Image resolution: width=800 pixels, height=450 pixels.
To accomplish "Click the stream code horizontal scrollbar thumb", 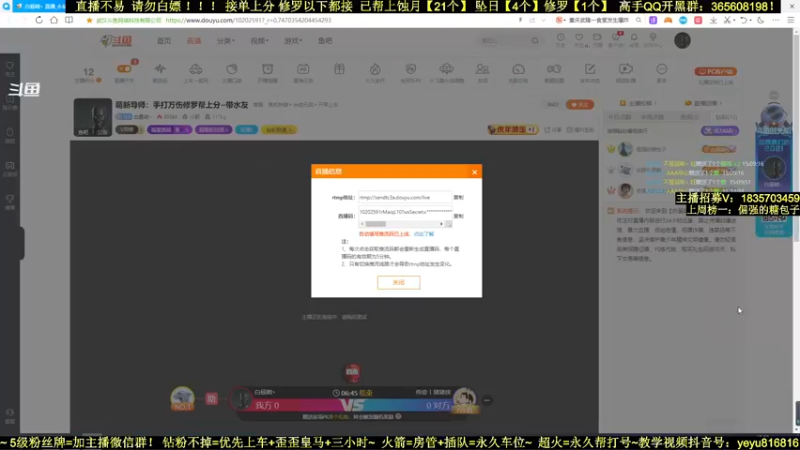I will pyautogui.click(x=376, y=224).
